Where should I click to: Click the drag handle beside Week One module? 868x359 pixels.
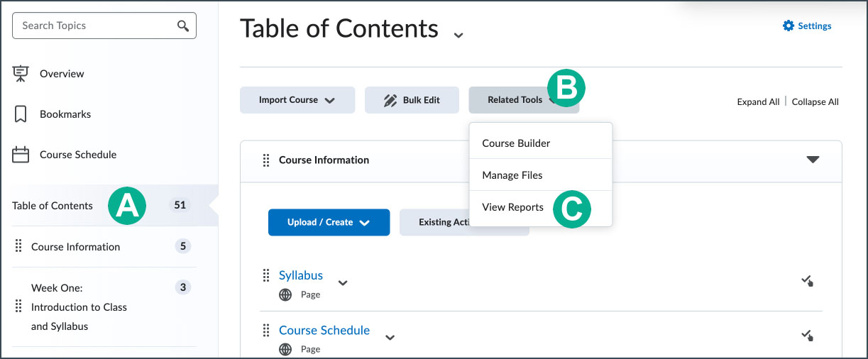coord(18,307)
